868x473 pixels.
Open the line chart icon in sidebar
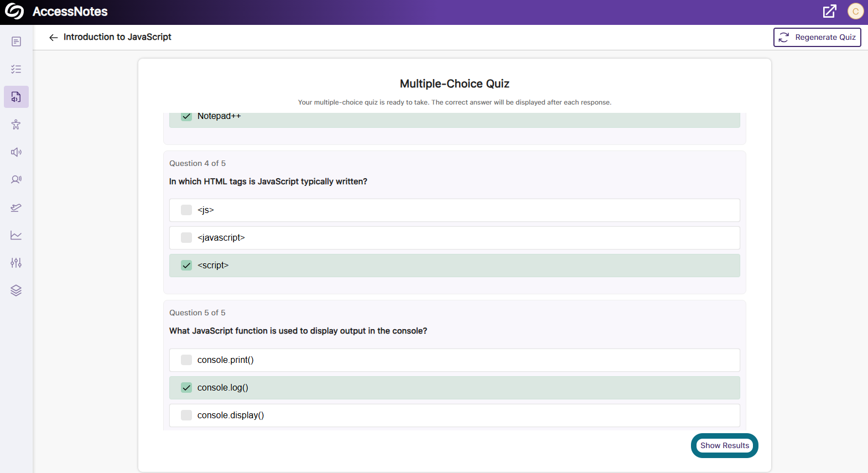pos(16,235)
